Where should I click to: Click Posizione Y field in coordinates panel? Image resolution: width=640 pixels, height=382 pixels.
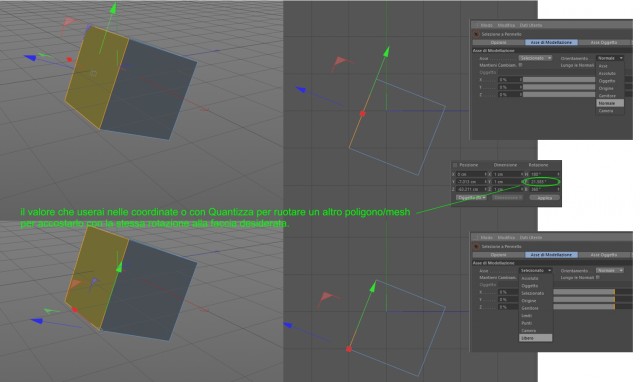tap(471, 182)
